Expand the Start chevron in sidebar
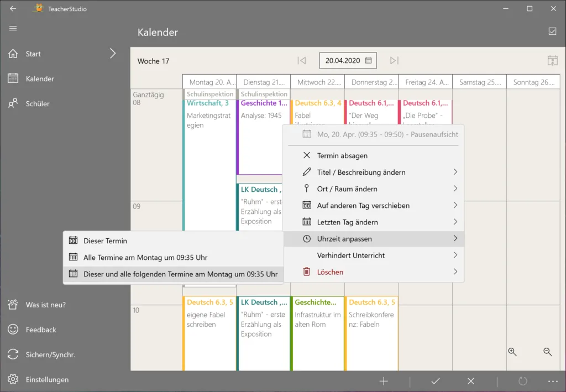This screenshot has height=392, width=566. [x=113, y=54]
